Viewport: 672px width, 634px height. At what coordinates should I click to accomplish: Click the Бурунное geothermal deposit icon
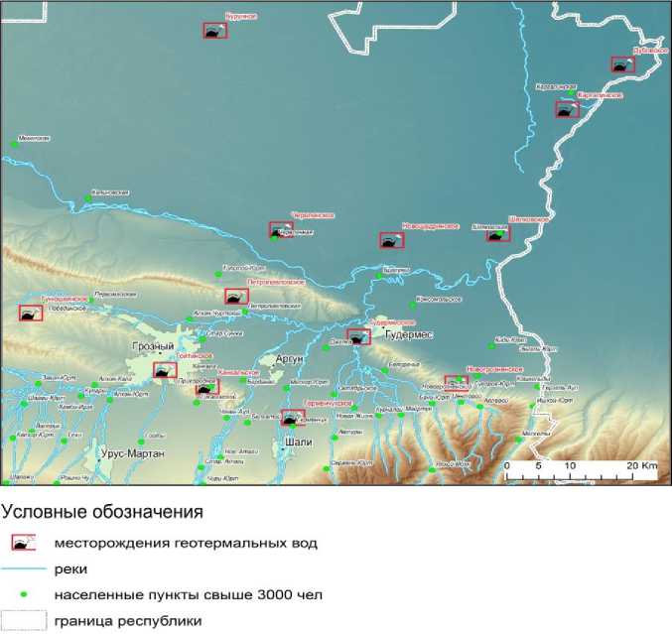215,31
